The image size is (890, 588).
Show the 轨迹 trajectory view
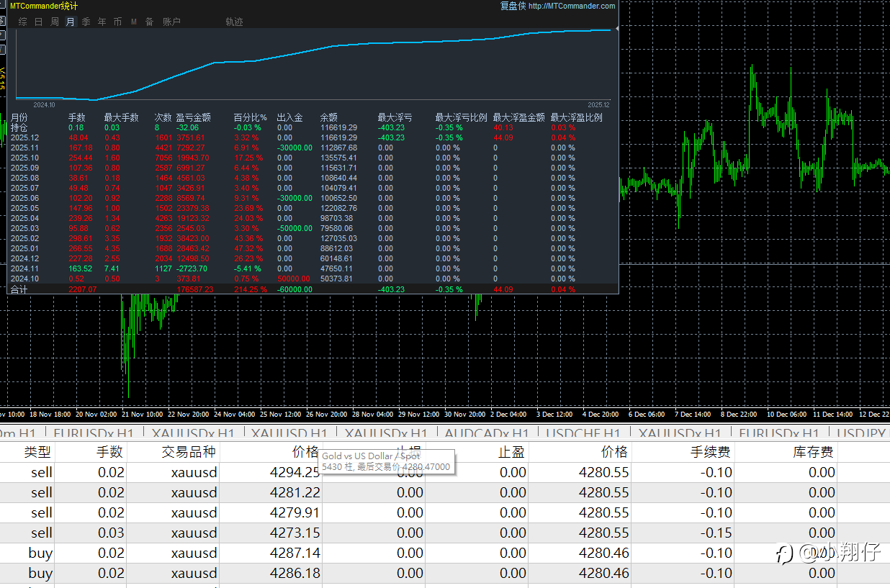point(234,22)
